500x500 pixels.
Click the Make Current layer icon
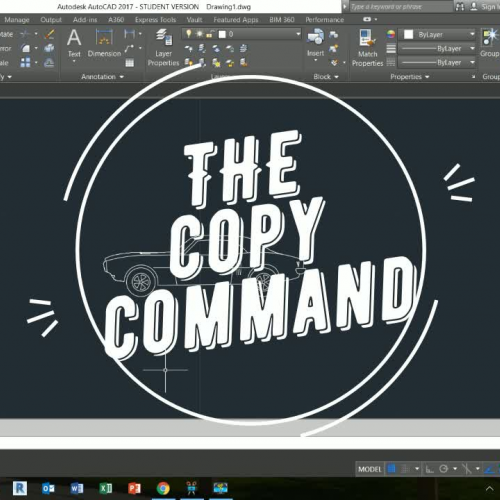pyautogui.click(x=244, y=48)
